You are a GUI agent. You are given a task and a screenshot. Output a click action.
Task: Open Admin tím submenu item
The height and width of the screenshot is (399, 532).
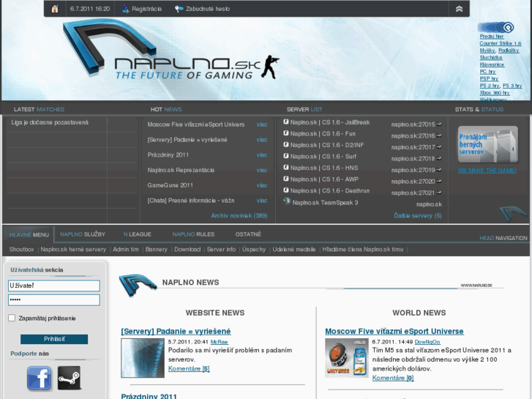click(126, 249)
